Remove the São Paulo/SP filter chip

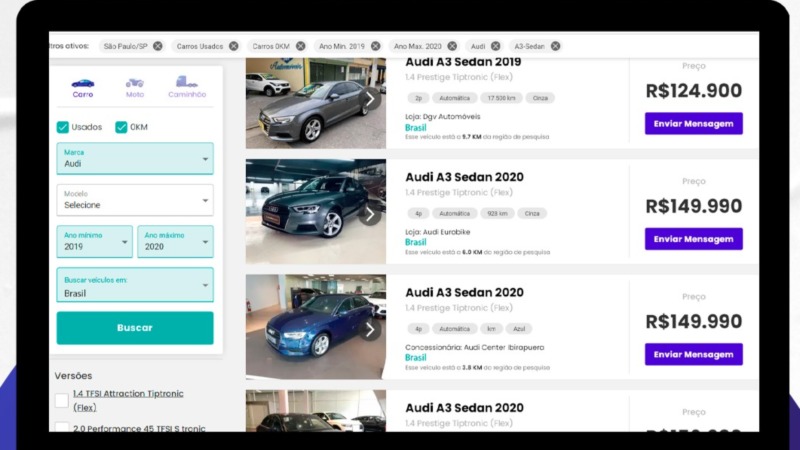click(x=158, y=46)
